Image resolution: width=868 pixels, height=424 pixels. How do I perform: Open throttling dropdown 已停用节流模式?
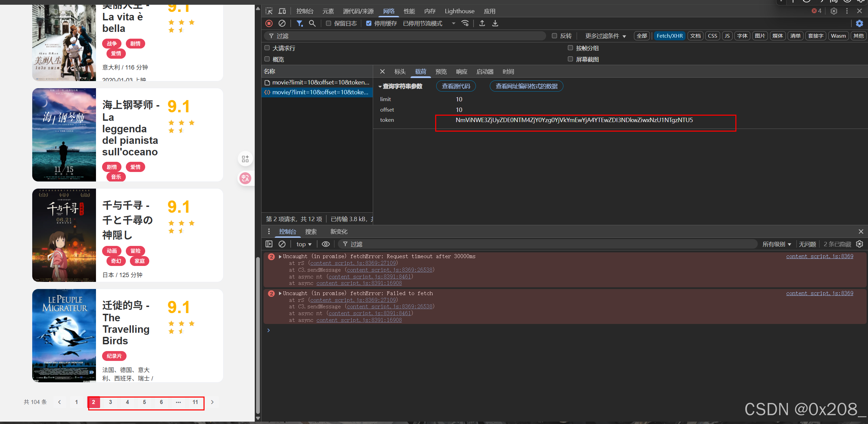click(x=429, y=23)
